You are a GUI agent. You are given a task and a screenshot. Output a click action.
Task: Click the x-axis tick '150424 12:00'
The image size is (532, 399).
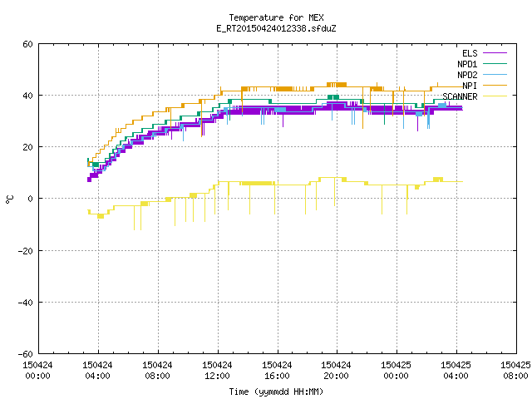coord(217,371)
